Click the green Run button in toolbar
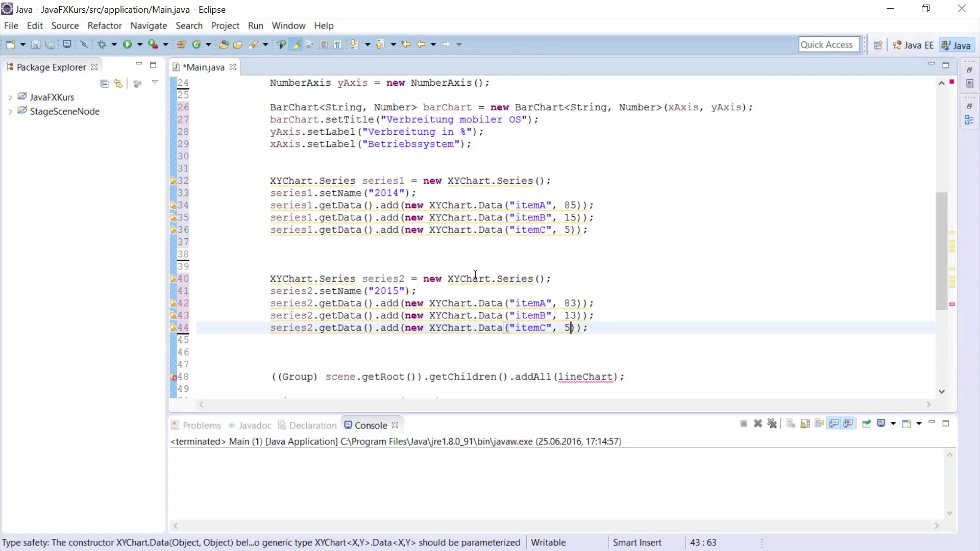 tap(127, 44)
